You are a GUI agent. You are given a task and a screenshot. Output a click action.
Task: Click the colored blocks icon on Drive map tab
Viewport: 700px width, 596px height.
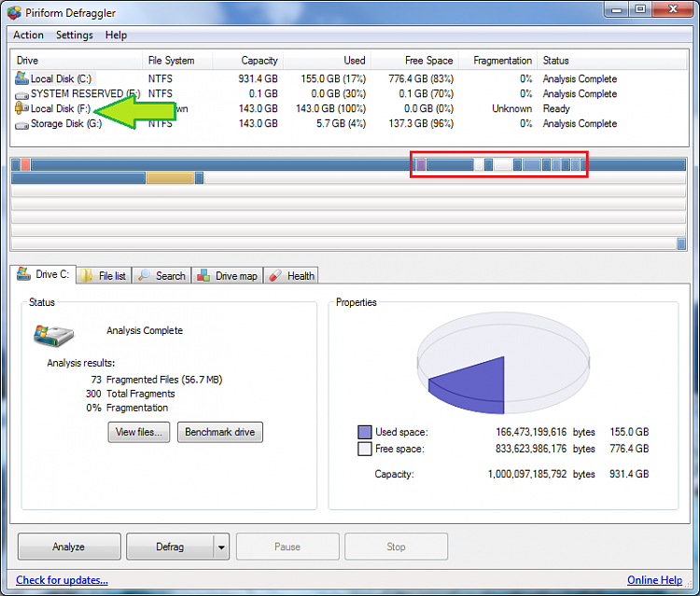click(203, 276)
